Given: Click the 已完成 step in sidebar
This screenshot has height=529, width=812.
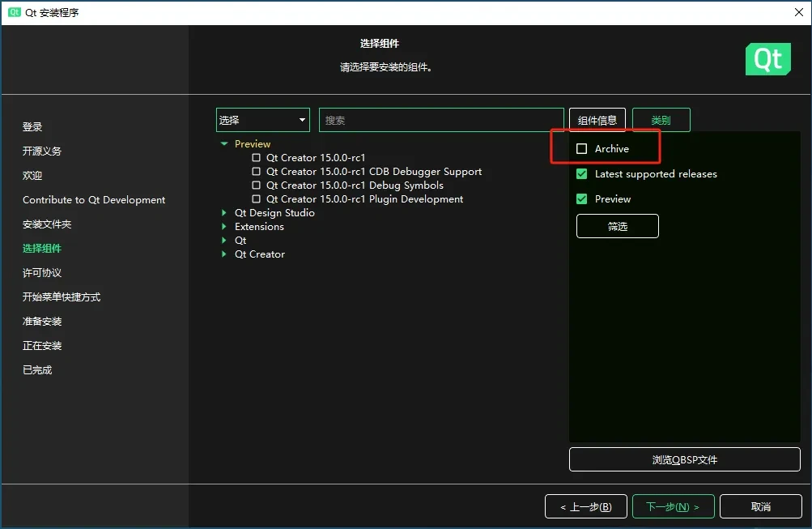Looking at the screenshot, I should pos(37,370).
